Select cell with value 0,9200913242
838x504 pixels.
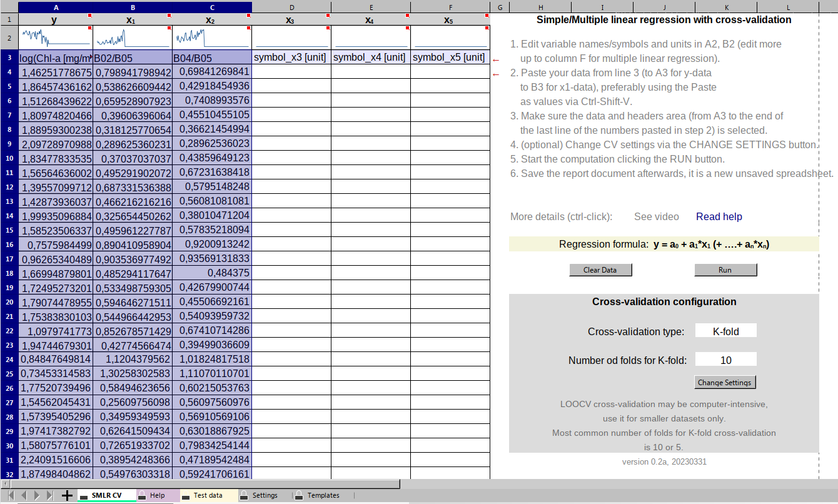click(x=212, y=244)
